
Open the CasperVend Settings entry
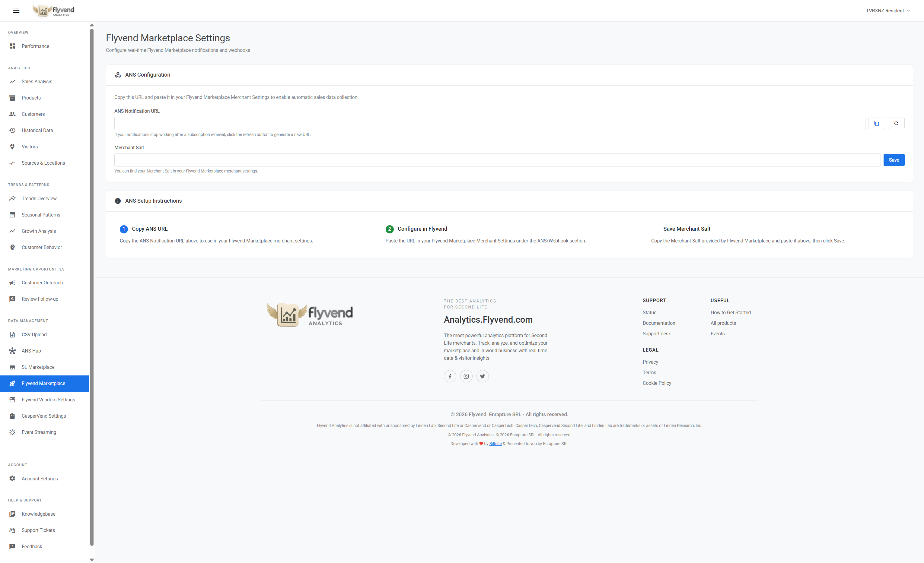tap(43, 416)
